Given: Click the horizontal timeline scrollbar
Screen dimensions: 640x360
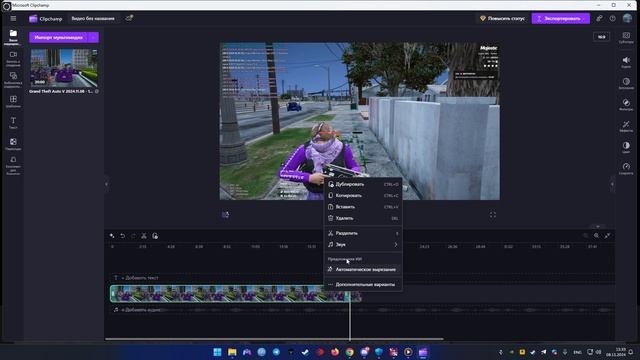Looking at the screenshot, I should 274,339.
